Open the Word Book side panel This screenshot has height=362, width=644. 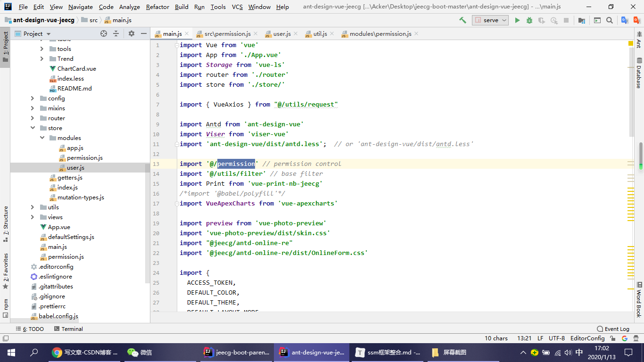coord(639,300)
